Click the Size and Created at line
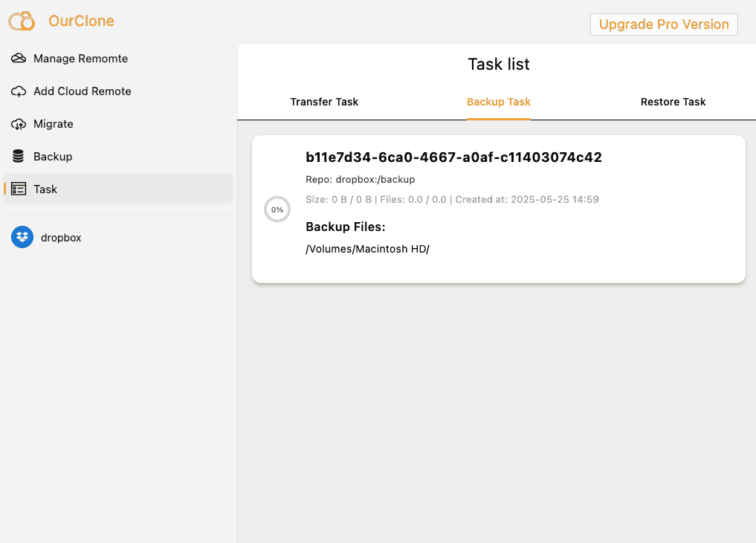756x543 pixels. 452,200
